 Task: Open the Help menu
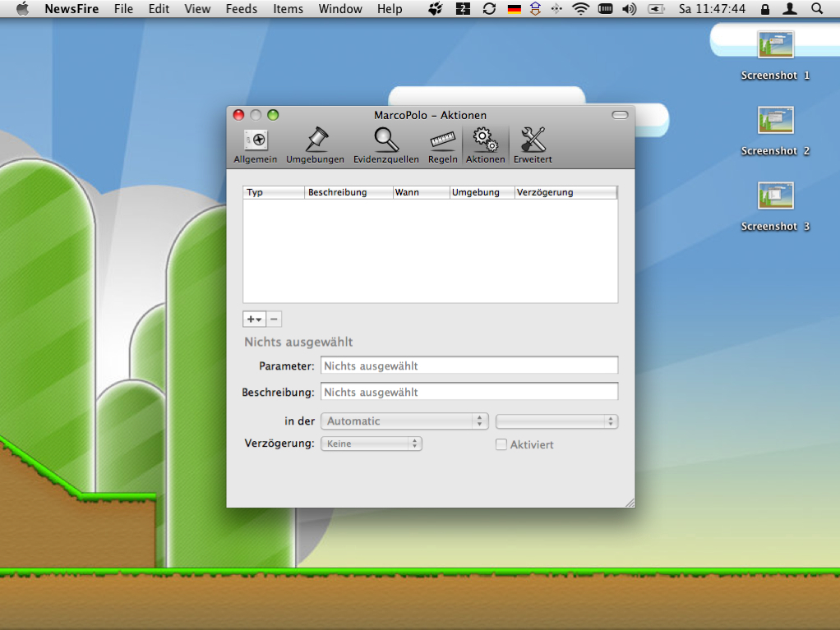[390, 8]
